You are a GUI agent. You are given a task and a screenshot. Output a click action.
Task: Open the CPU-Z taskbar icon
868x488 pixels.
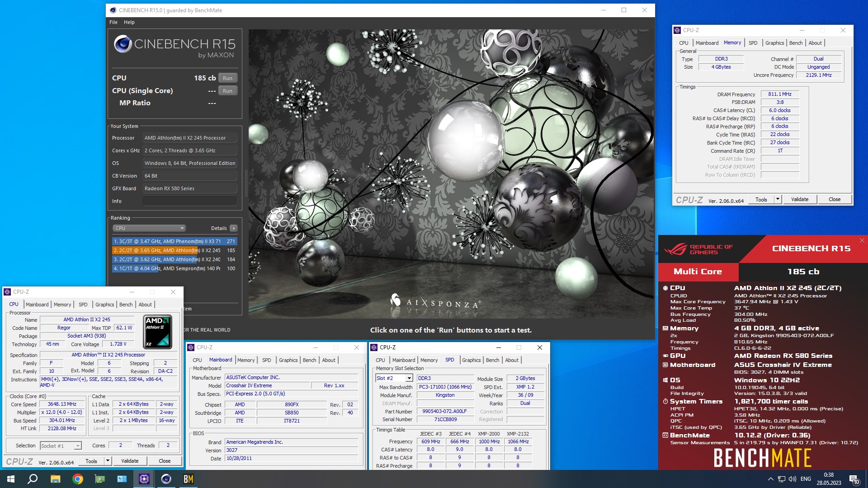point(144,479)
